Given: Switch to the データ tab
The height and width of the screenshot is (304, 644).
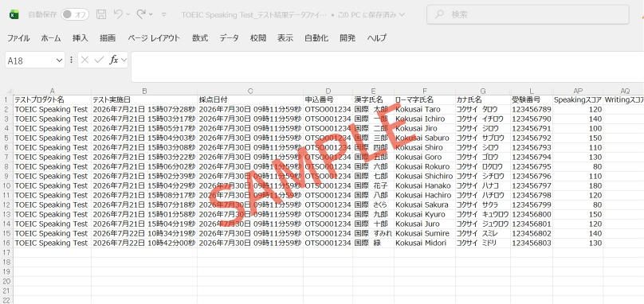Looking at the screenshot, I should tap(229, 38).
